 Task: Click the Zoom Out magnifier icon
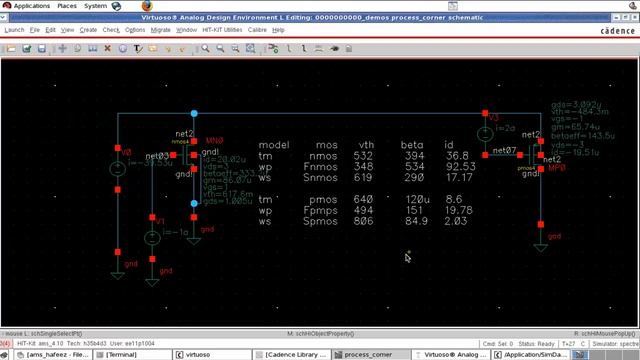coord(220,49)
